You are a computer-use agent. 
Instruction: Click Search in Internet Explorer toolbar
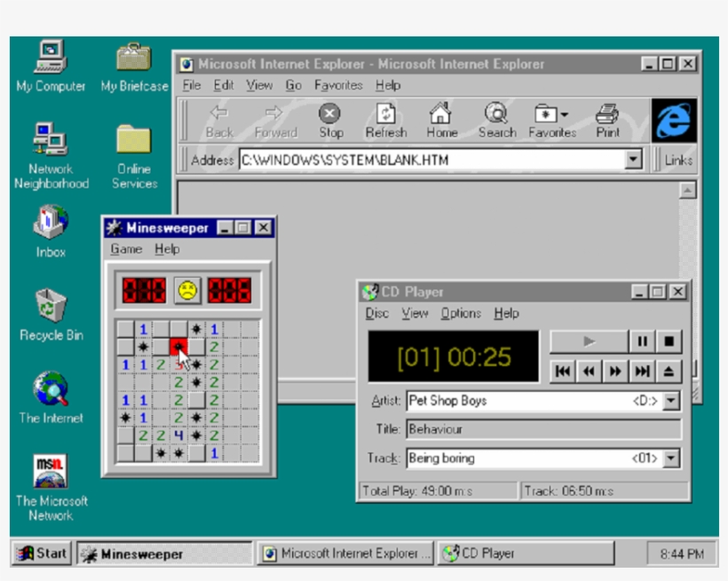click(497, 121)
